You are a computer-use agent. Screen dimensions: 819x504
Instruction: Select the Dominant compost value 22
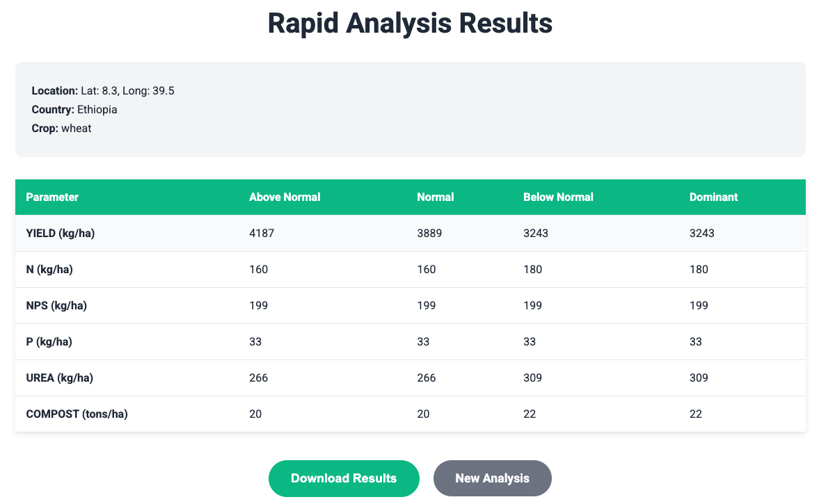point(696,414)
